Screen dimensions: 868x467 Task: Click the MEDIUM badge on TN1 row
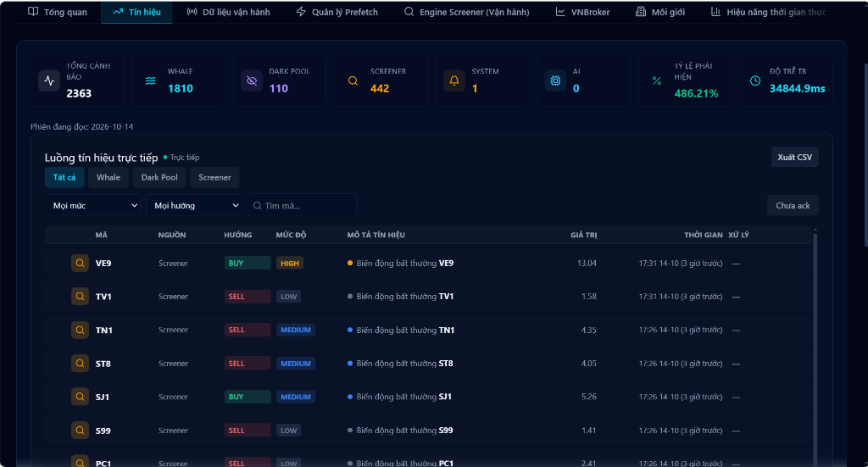[x=296, y=330]
